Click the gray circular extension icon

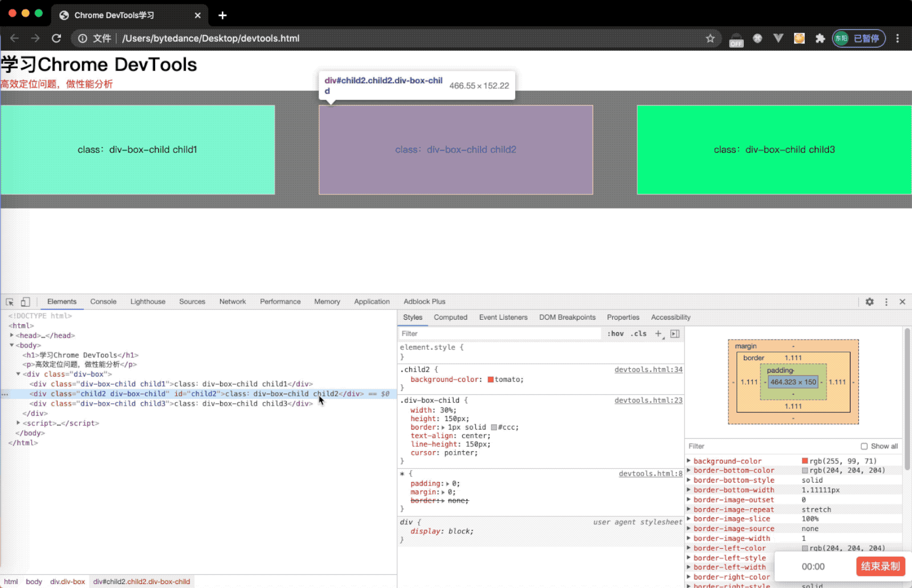pos(758,38)
